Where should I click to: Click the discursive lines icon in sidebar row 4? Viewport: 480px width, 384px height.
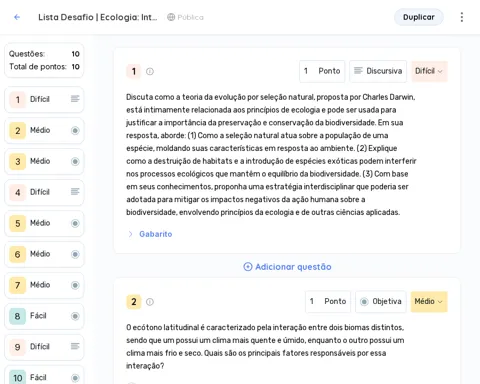[x=75, y=192]
